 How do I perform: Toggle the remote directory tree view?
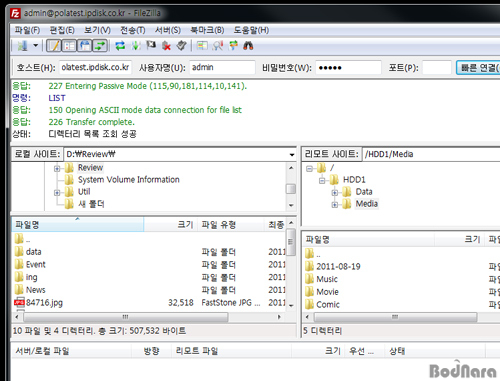pyautogui.click(x=85, y=45)
